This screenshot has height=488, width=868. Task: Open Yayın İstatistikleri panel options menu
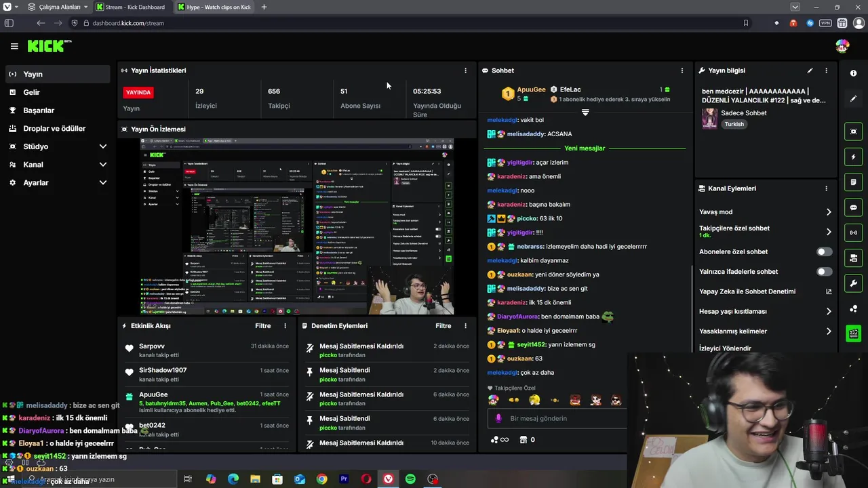click(465, 70)
